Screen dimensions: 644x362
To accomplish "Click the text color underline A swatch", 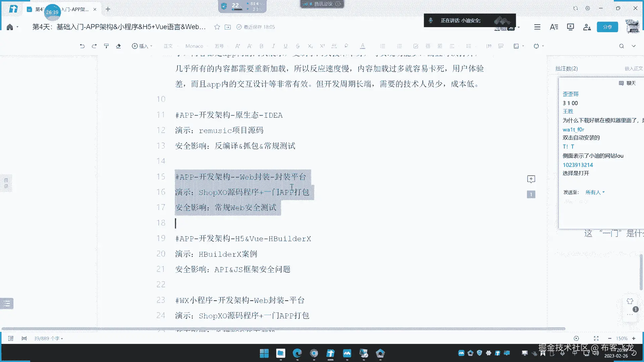I will 363,46.
